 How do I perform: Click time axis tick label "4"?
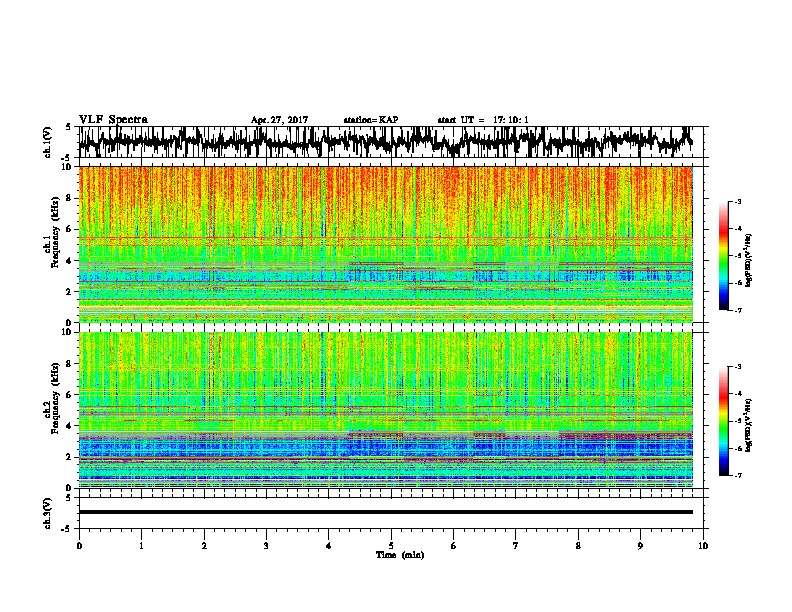pyautogui.click(x=329, y=546)
